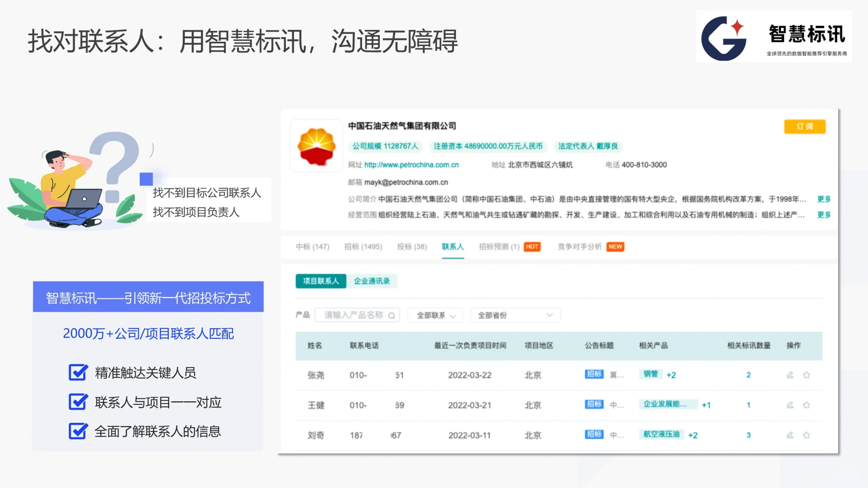Click the orange 订阅 button
The height and width of the screenshot is (488, 868).
[804, 127]
